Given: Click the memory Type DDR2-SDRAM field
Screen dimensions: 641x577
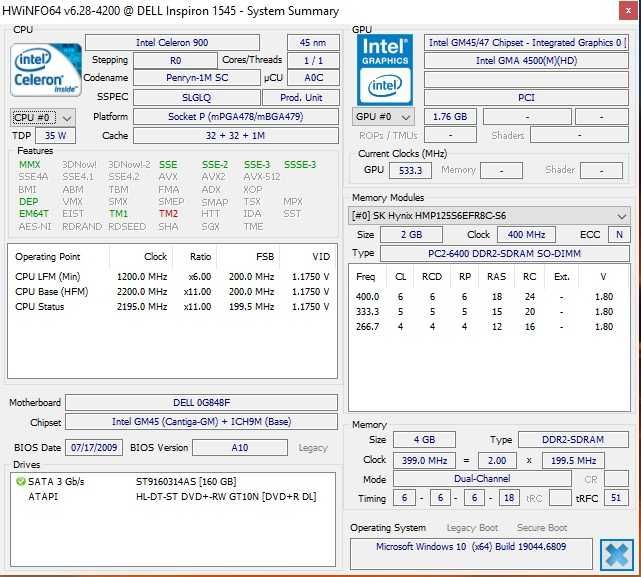Looking at the screenshot, I should (x=573, y=440).
